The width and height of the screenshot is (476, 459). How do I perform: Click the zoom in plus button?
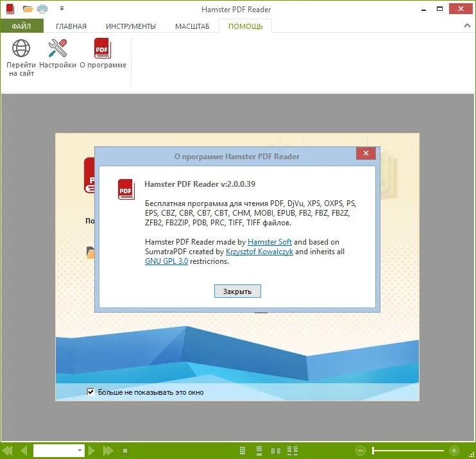click(454, 451)
